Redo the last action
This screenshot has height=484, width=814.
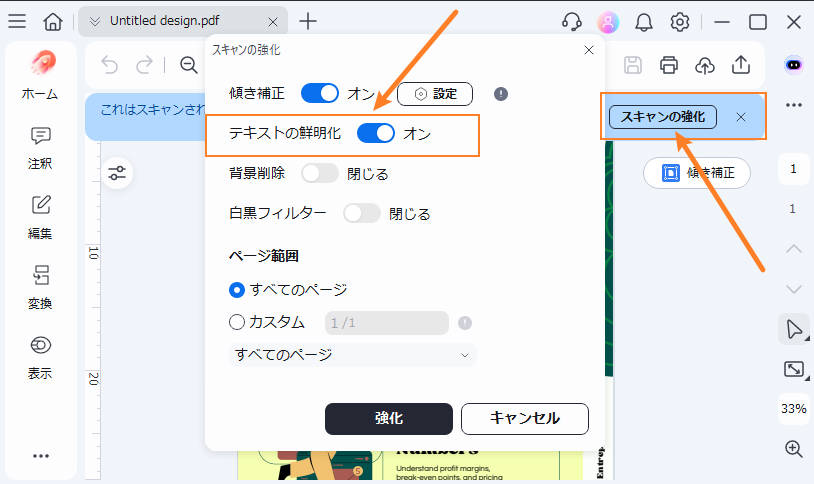tap(144, 65)
